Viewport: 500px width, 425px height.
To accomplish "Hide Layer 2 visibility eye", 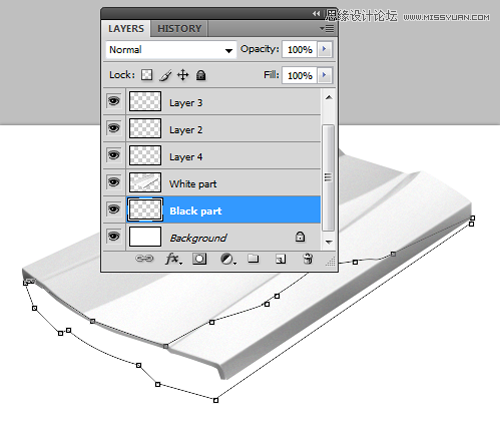I will tap(114, 128).
